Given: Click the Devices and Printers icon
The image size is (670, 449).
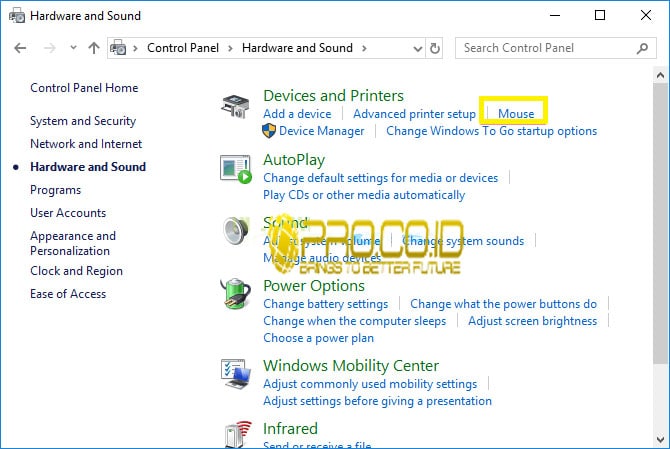Looking at the screenshot, I should (235, 106).
